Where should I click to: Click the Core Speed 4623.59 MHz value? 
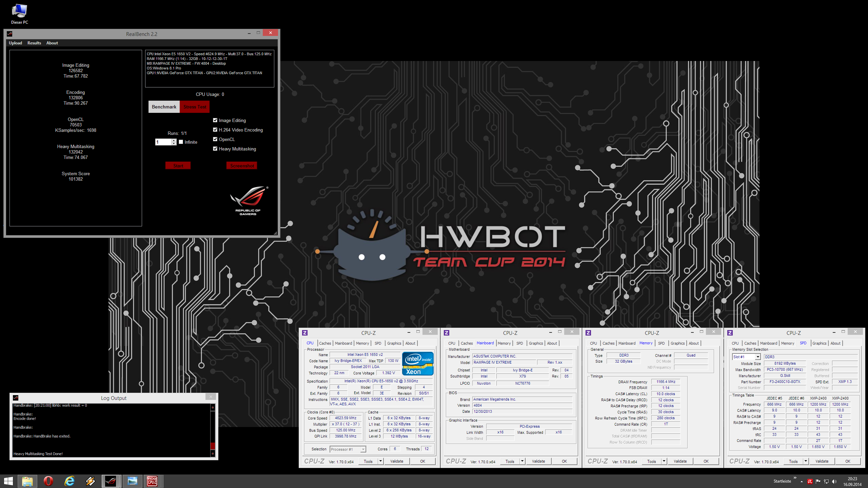pyautogui.click(x=346, y=418)
